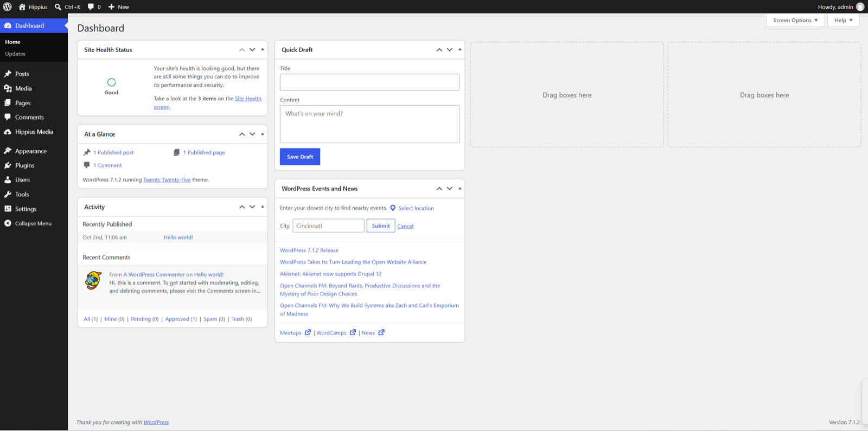Click the Save Draft button
This screenshot has height=431, width=868.
[x=300, y=157]
